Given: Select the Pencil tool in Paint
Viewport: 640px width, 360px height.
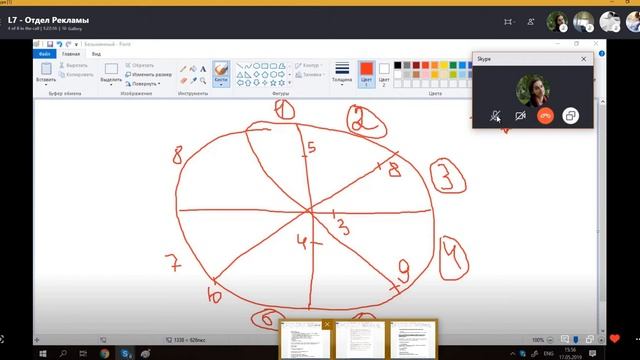Looking at the screenshot, I should 184,69.
